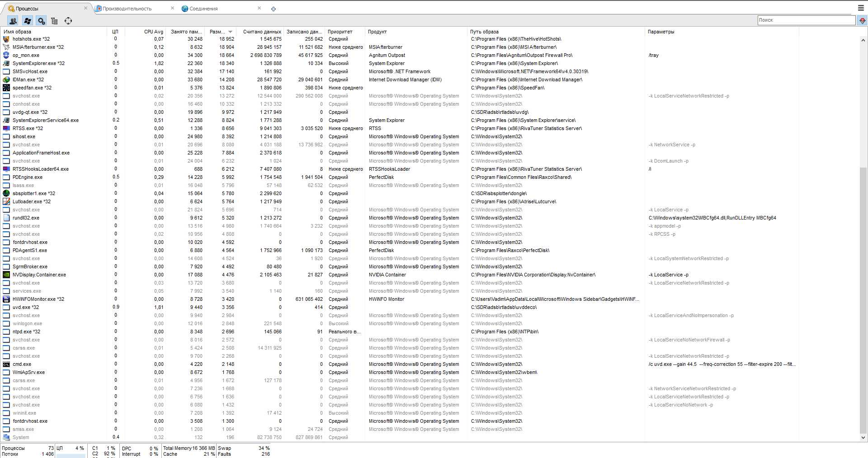Click the RTSSHooksLoader64.exe icon
This screenshot has height=458, width=868.
click(x=6, y=169)
